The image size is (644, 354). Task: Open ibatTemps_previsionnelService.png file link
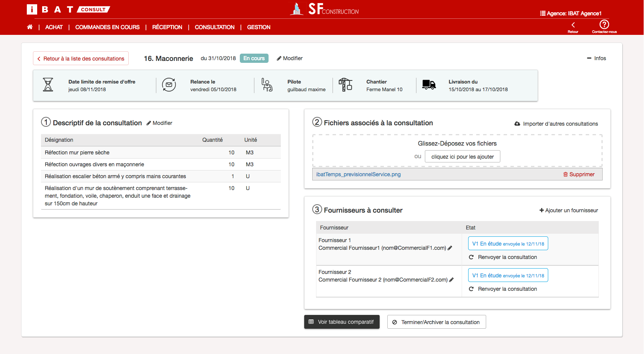[x=359, y=174]
